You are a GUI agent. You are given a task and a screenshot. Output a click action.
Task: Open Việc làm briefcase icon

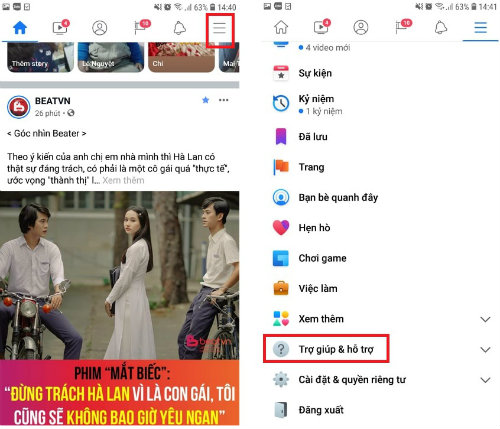coord(281,288)
